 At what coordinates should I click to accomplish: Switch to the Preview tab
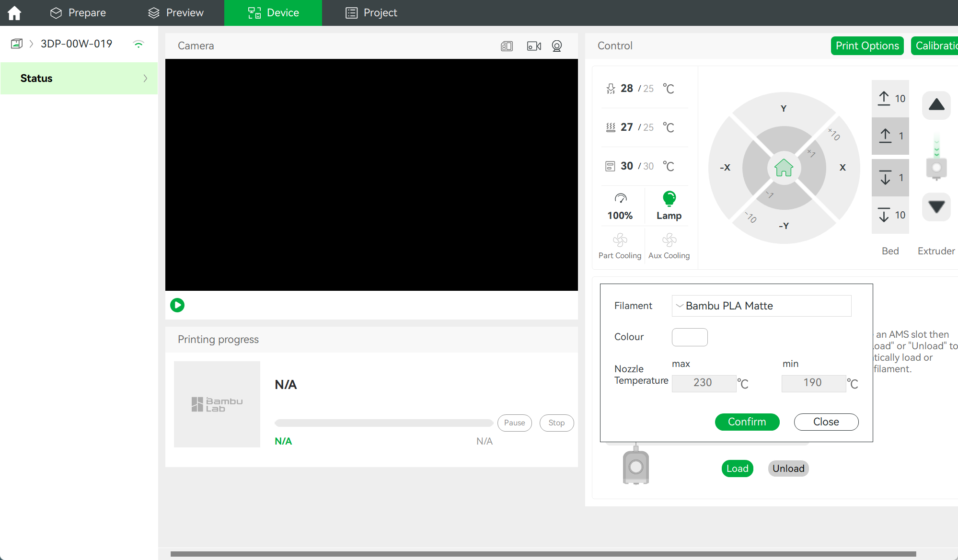click(175, 12)
